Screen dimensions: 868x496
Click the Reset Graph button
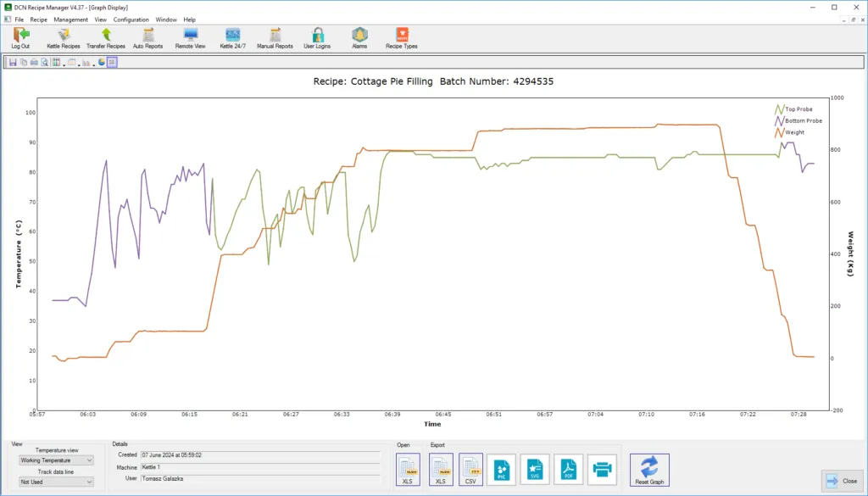[649, 470]
